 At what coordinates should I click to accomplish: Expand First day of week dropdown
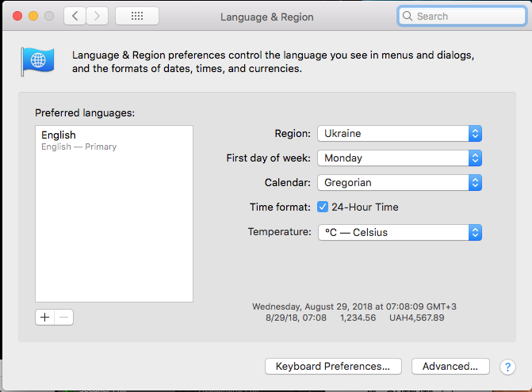(400, 158)
